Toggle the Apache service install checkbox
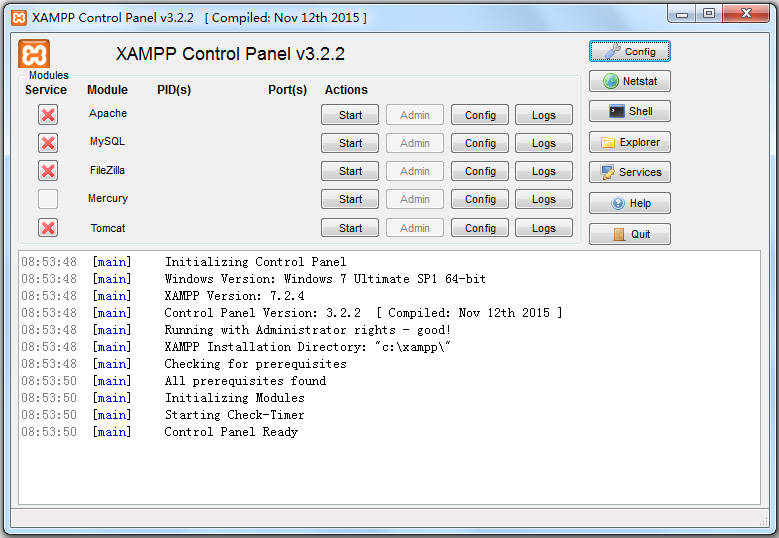Screen dimensions: 779x538 pos(48,115)
